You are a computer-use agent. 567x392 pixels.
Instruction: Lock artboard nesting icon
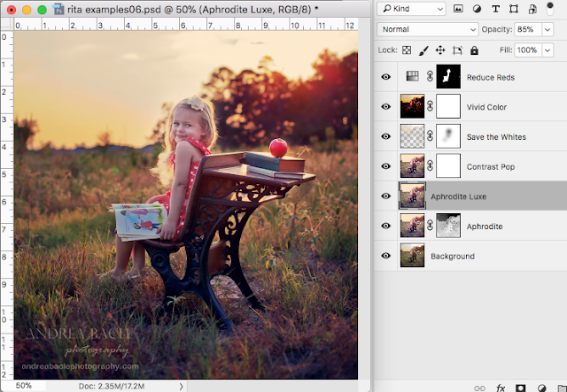click(x=457, y=50)
